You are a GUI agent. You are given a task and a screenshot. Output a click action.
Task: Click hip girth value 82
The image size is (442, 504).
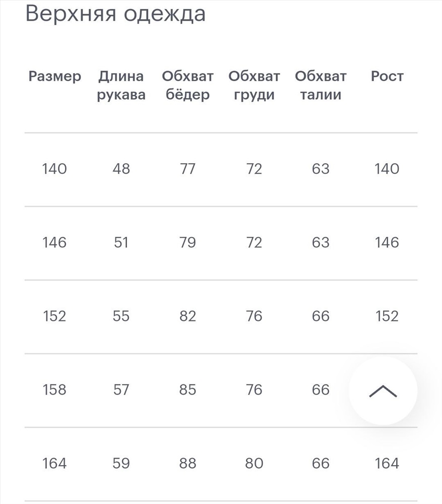187,316
